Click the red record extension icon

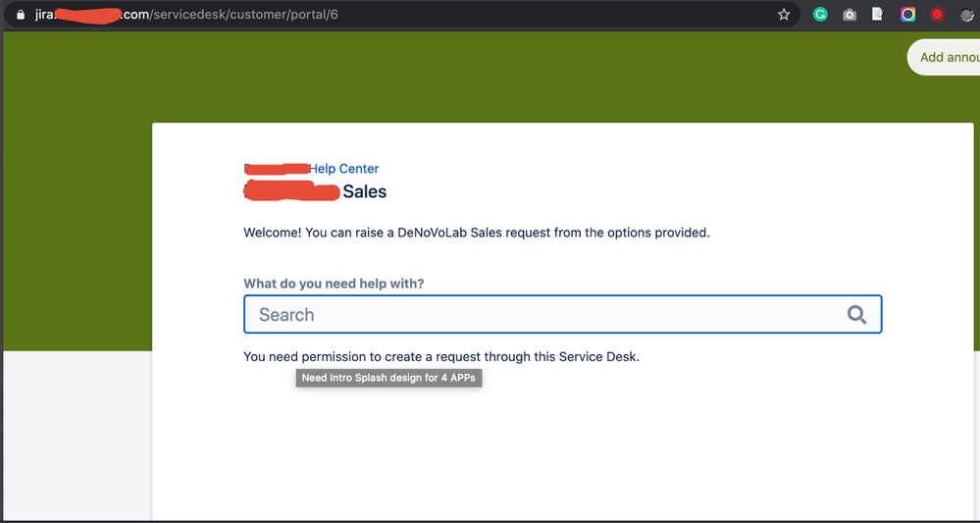click(937, 15)
